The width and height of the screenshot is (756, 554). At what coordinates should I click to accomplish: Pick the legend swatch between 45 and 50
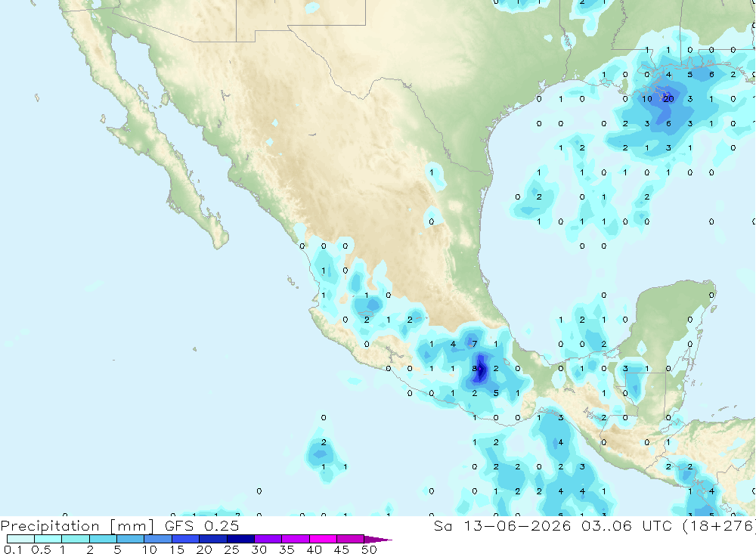(350, 539)
